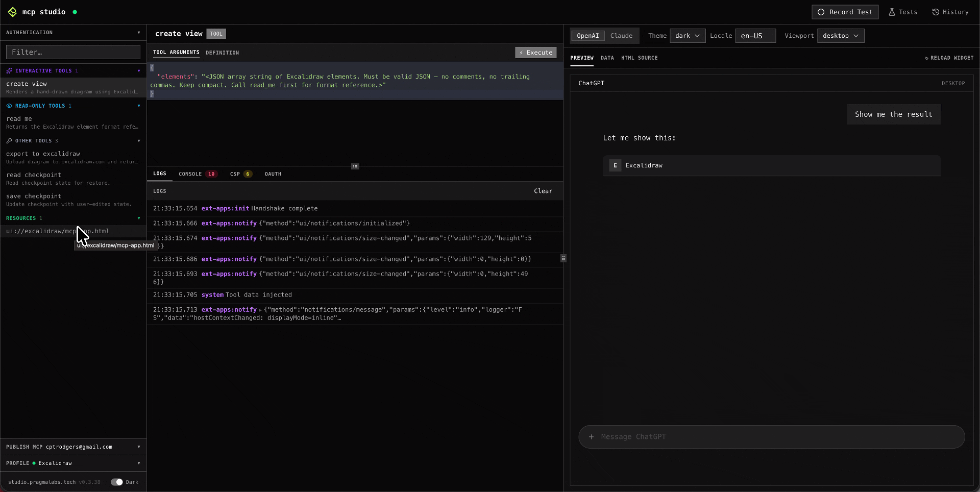Click the vertical splitter handle beside preview
The width and height of the screenshot is (980, 492).
coord(563,258)
